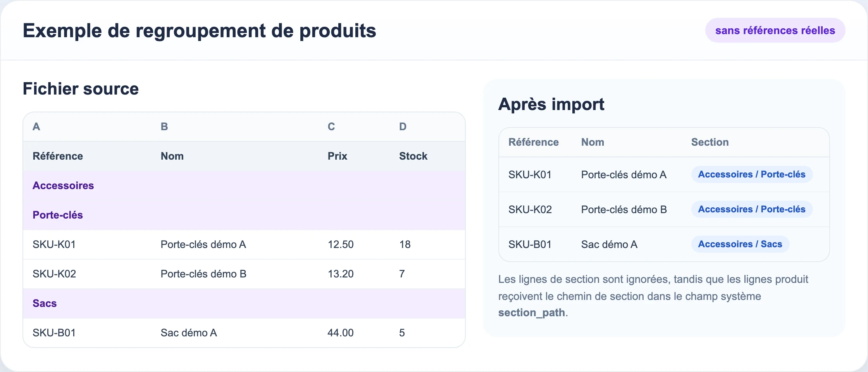Select the 'Sacs' section row

pyautogui.click(x=244, y=303)
